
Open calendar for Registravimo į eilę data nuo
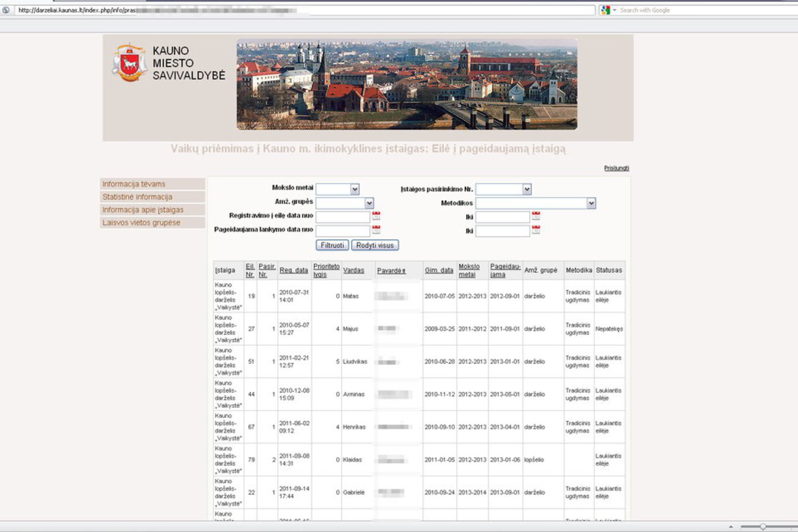[x=376, y=216]
